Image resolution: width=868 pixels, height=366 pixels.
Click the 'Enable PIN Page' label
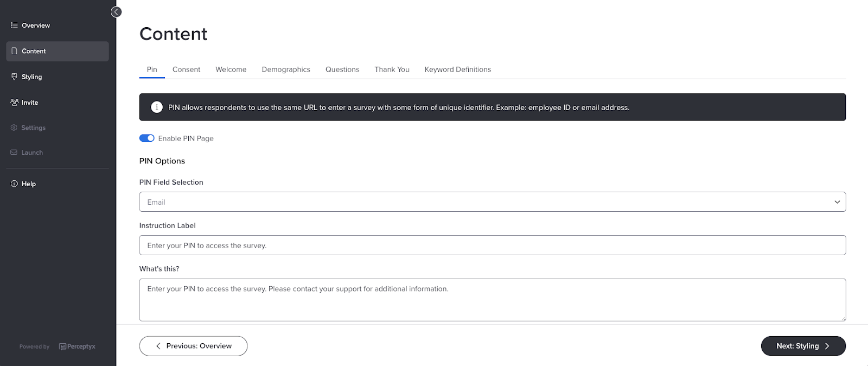click(186, 138)
